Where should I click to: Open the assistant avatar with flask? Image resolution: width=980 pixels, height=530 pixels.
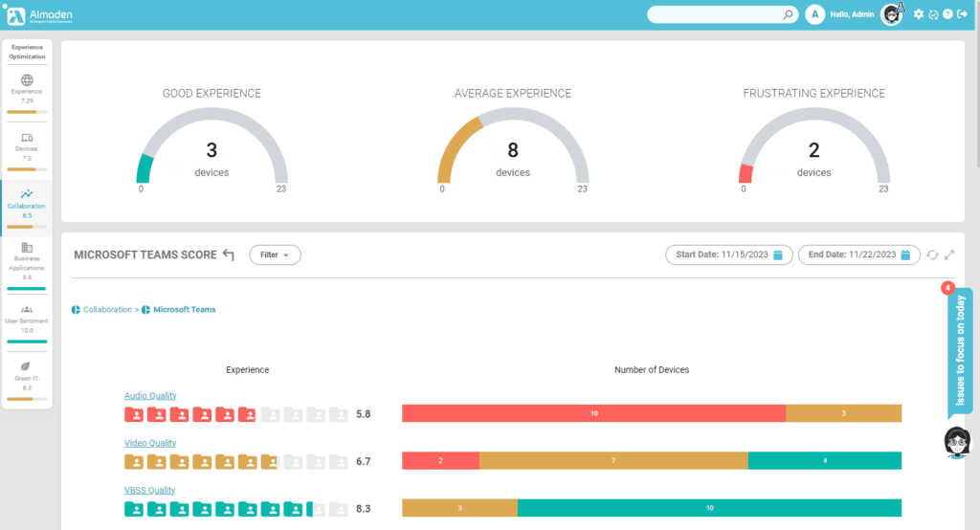point(892,13)
